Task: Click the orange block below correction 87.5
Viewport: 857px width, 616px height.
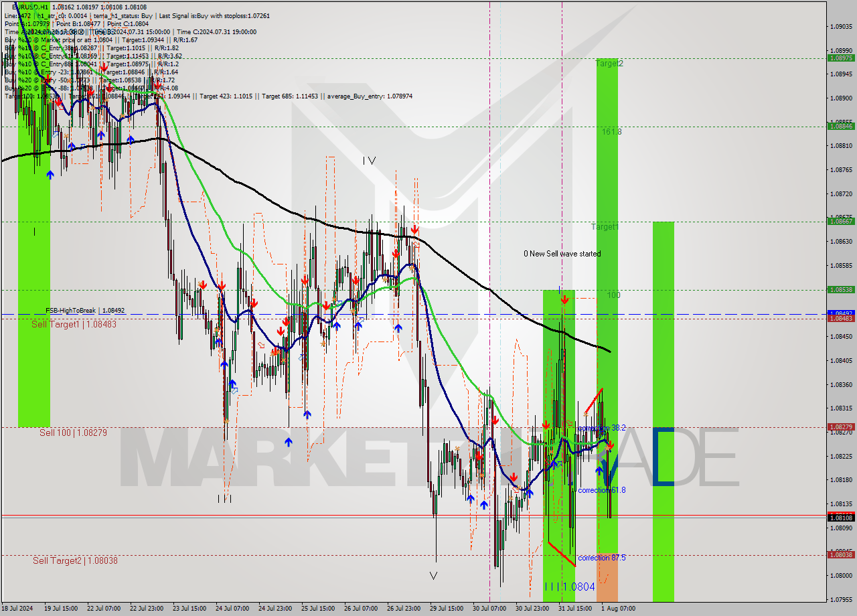Action: [x=607, y=578]
